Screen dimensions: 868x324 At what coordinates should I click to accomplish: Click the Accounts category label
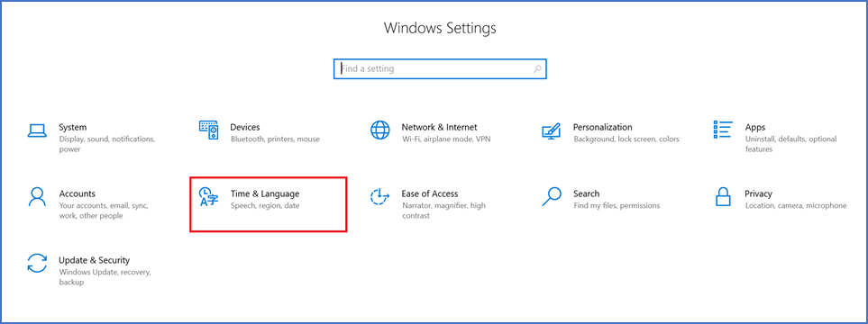click(x=77, y=193)
